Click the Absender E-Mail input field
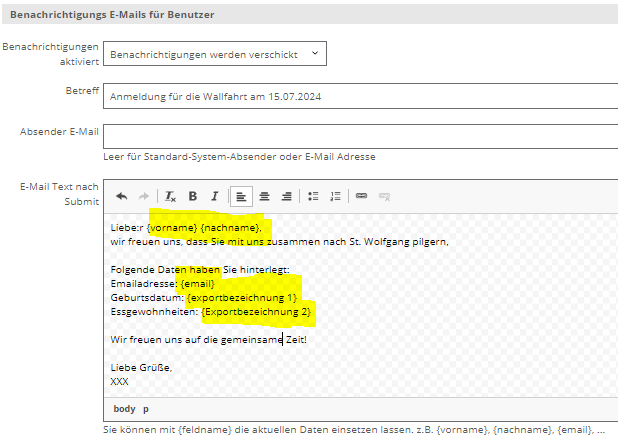 (360, 136)
